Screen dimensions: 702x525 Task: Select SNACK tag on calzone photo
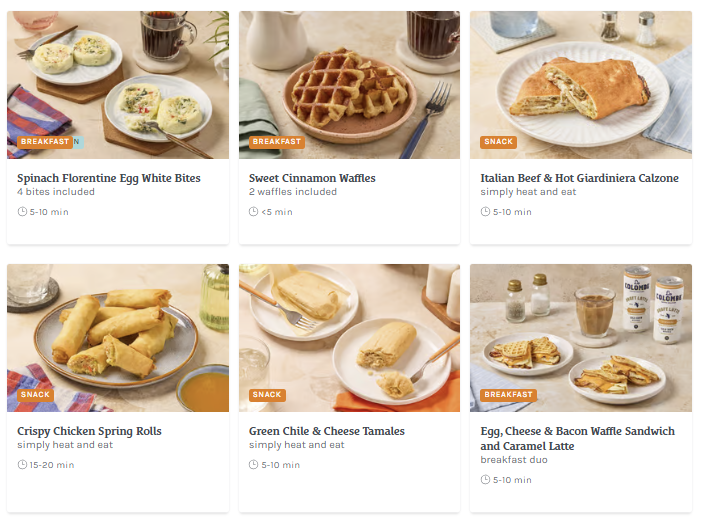[x=498, y=142]
